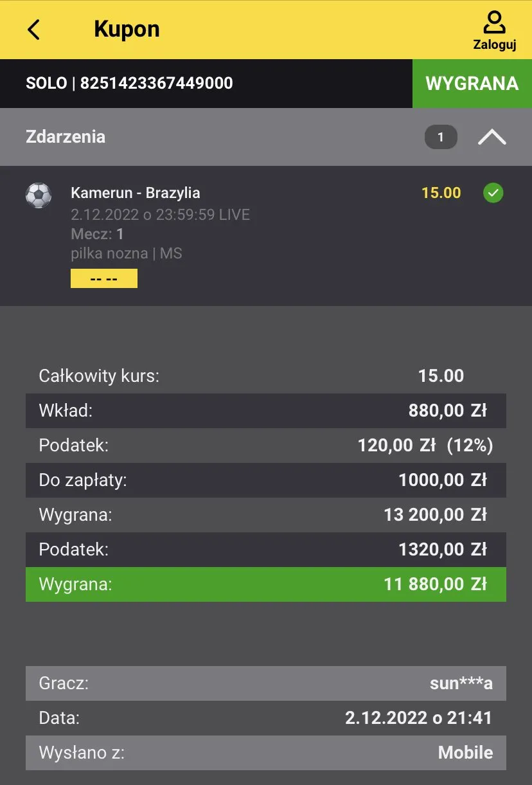Click the Wysłano z Mobile row

[266, 753]
